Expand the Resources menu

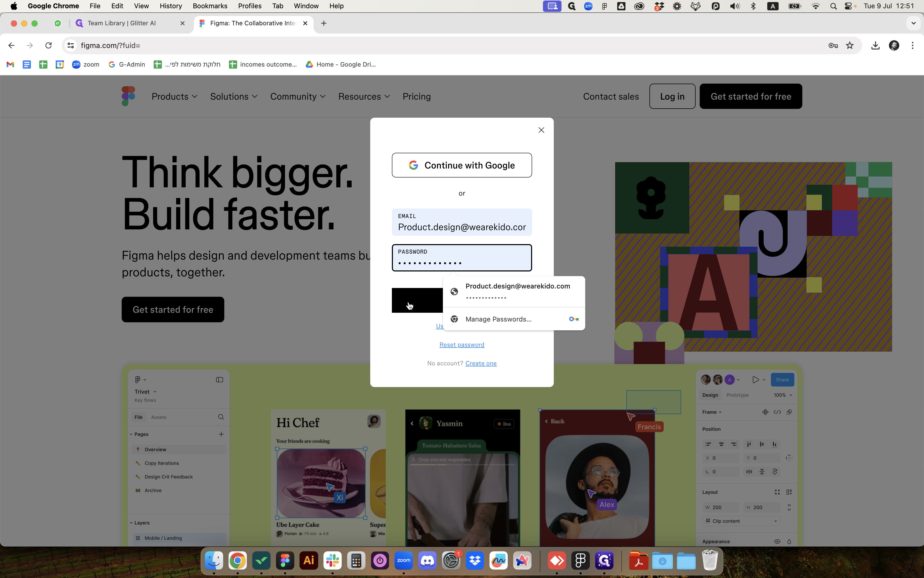tap(364, 96)
